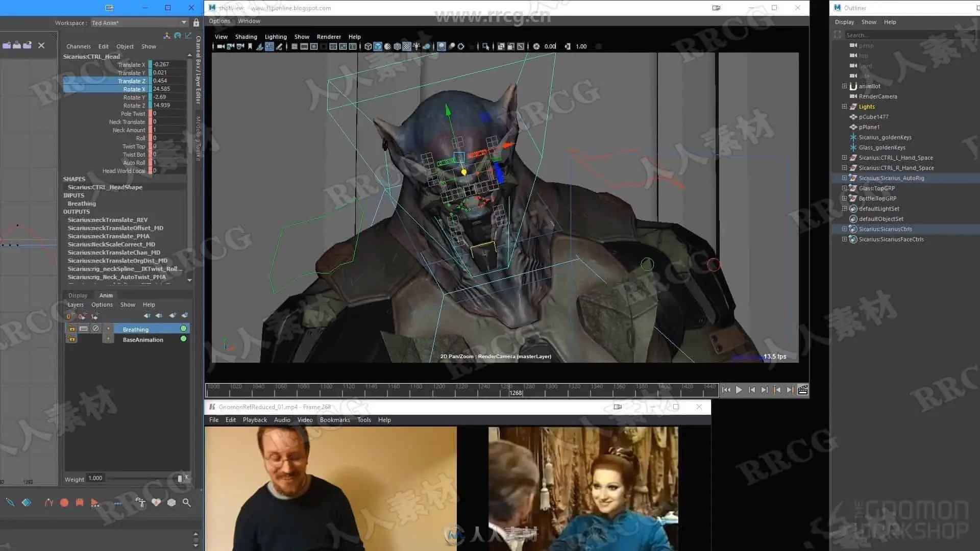Click the exposure icon left of 0.00
Image resolution: width=980 pixels, height=551 pixels.
point(536,46)
